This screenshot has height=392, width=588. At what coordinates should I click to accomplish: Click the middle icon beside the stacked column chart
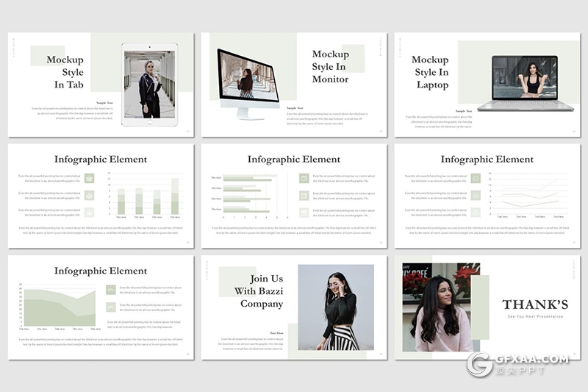coord(89,195)
